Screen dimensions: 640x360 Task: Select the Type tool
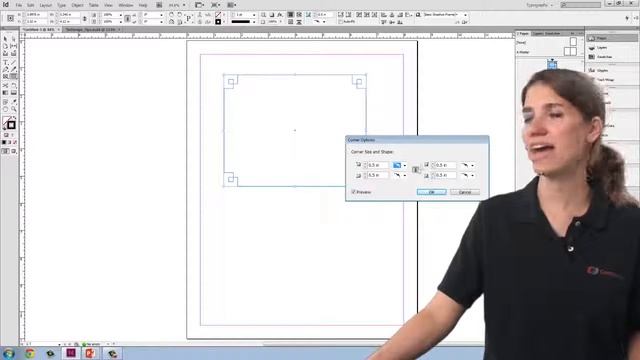5,62
